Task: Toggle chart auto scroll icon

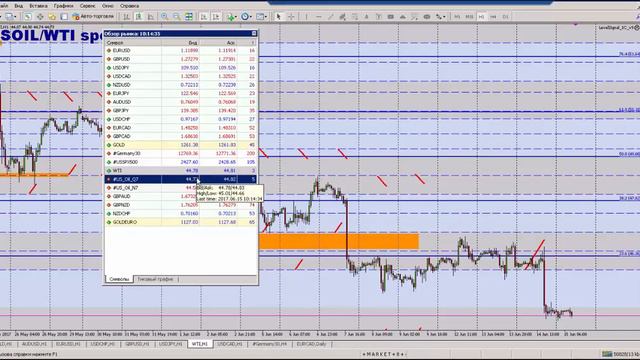Action: 203,16
